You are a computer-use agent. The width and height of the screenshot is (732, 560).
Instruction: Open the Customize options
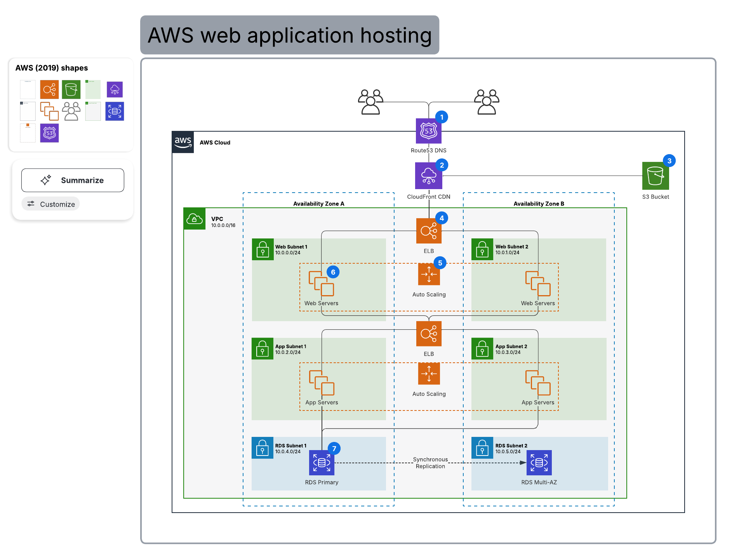click(51, 204)
